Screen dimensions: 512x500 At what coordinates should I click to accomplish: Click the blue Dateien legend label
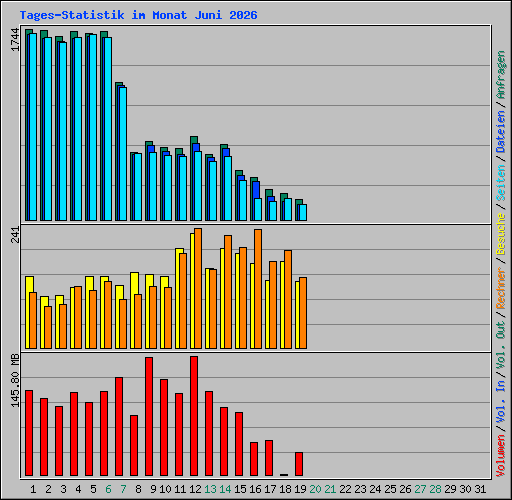(x=501, y=131)
